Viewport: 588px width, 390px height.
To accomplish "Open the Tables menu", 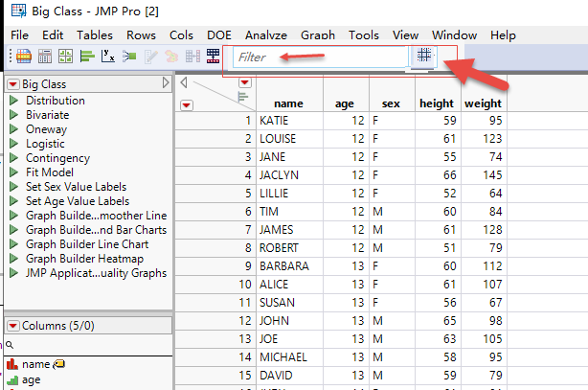I will pos(95,34).
